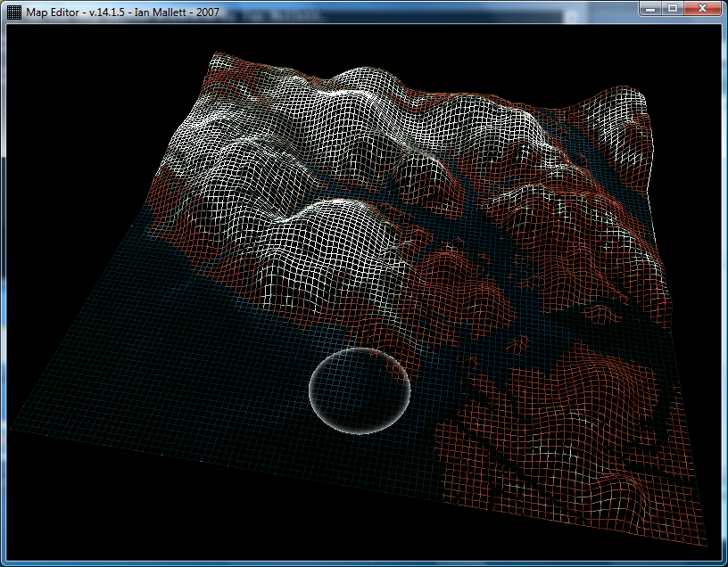Image resolution: width=728 pixels, height=567 pixels.
Task: Minimize the Map Editor window
Action: [650, 8]
